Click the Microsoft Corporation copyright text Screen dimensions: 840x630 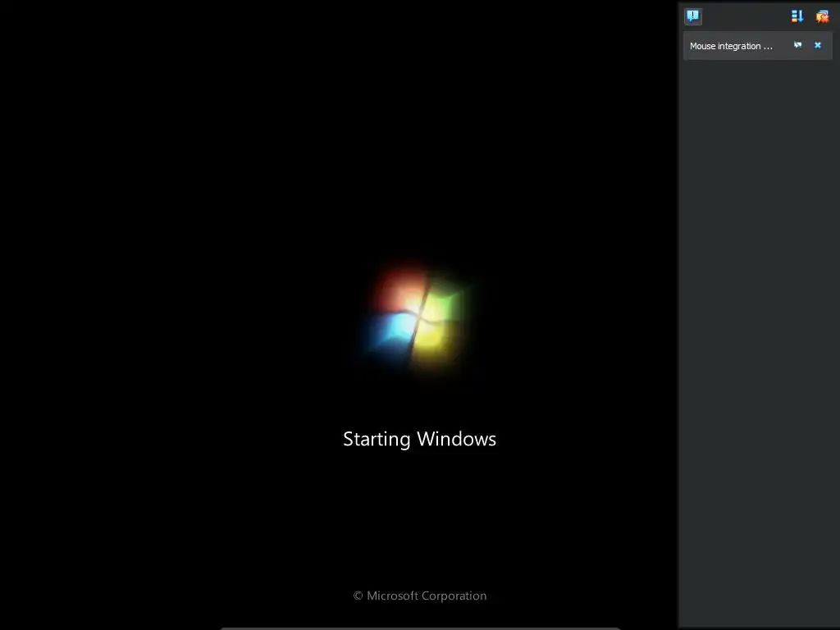pos(420,596)
